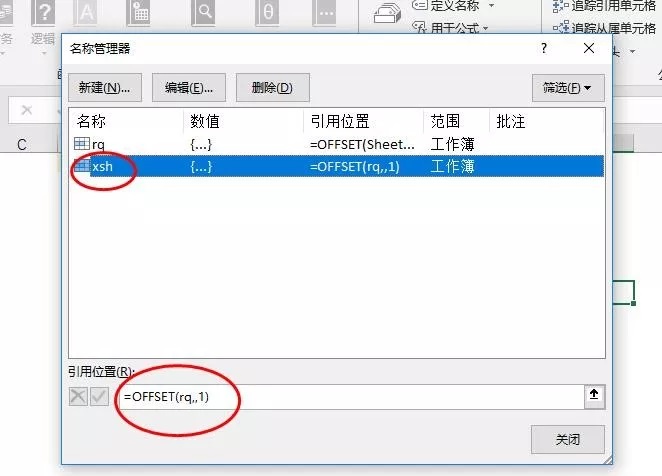Click the xsh name table icon
Image resolution: width=662 pixels, height=476 pixels.
[x=81, y=166]
